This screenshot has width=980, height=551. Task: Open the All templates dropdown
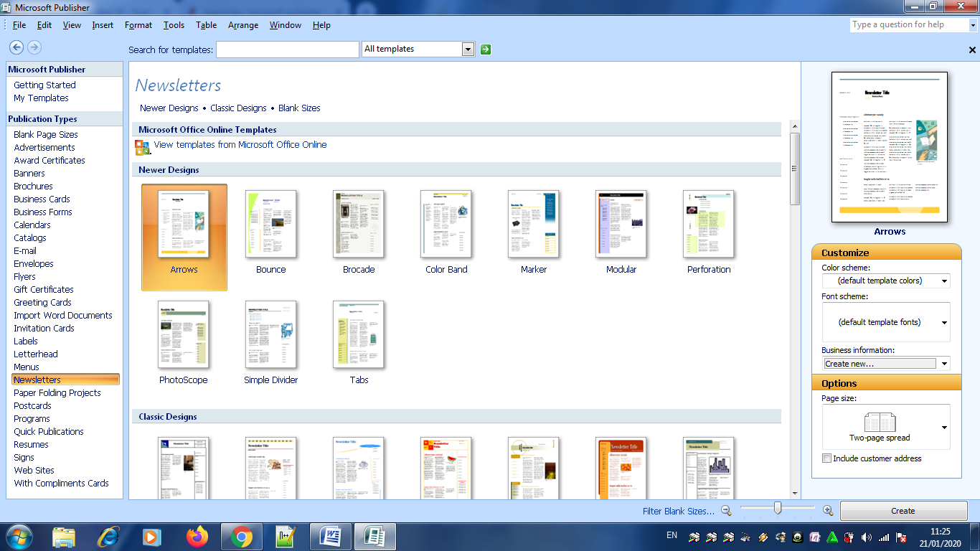(468, 49)
